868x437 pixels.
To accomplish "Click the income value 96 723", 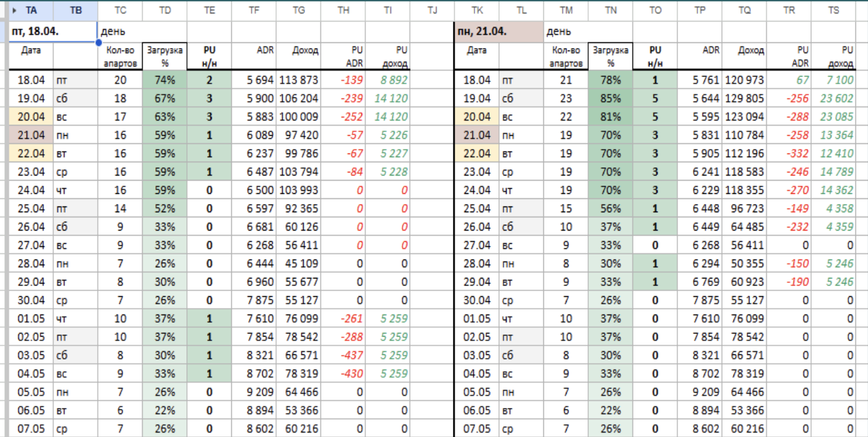I will click(744, 208).
